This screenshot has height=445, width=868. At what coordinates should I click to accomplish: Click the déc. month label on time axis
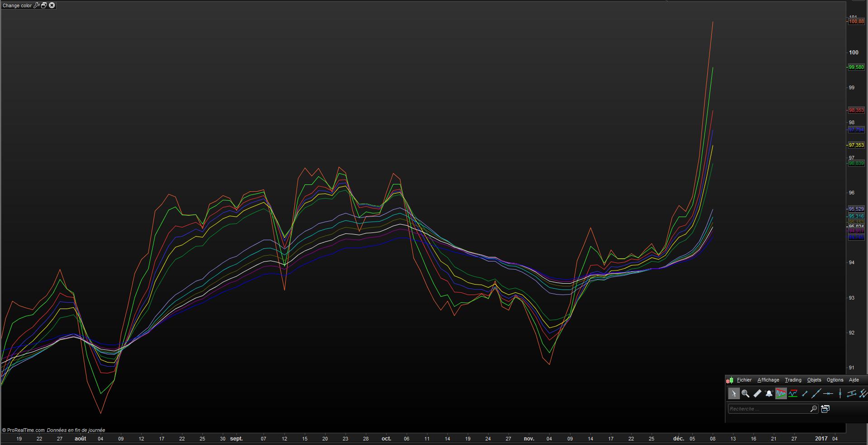[678, 439]
